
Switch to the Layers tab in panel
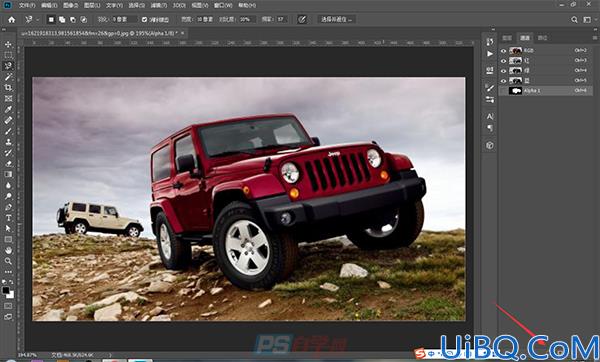[507, 38]
